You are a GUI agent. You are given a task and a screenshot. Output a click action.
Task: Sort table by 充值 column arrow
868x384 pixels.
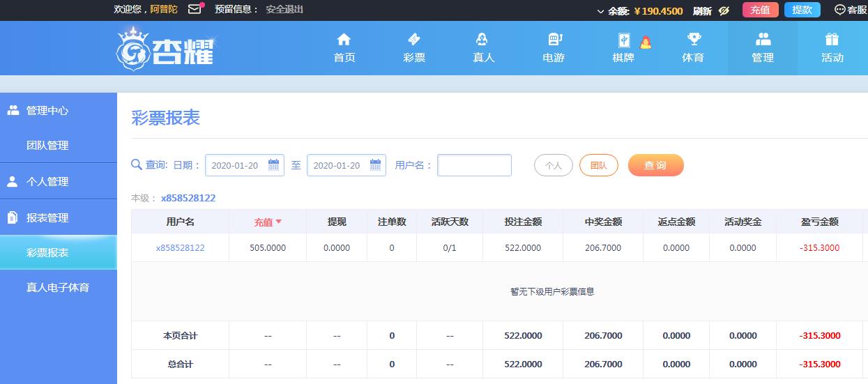coord(279,222)
